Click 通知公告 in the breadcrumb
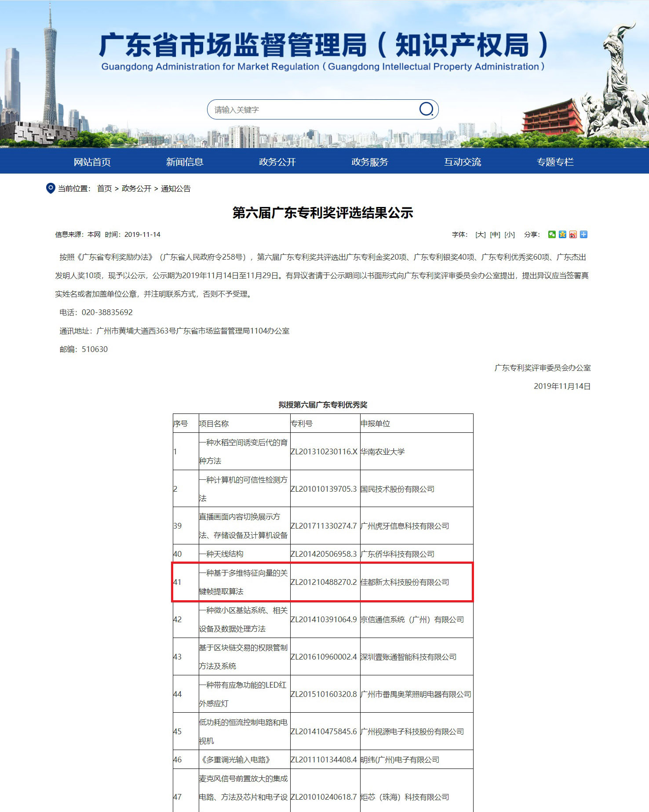Viewport: 649px width, 812px height. coord(176,188)
